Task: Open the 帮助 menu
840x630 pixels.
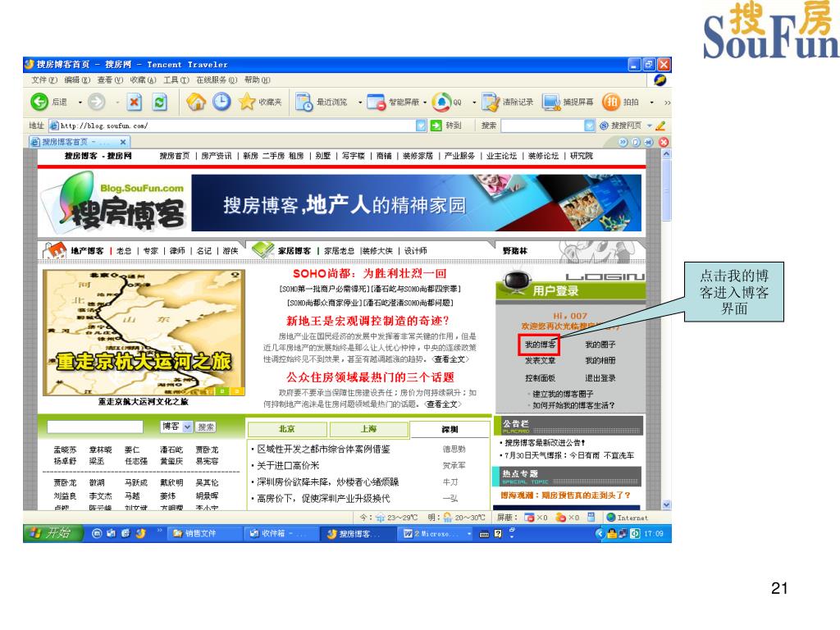Action: [257, 80]
